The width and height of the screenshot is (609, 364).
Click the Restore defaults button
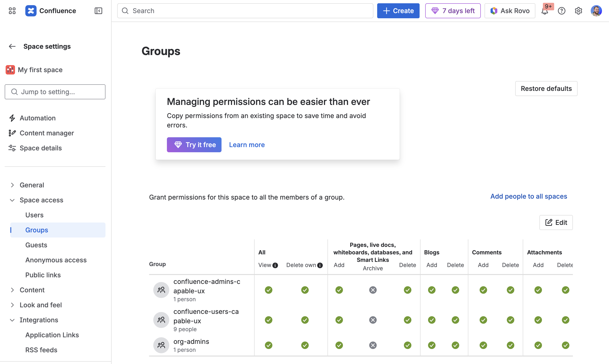[x=546, y=89]
